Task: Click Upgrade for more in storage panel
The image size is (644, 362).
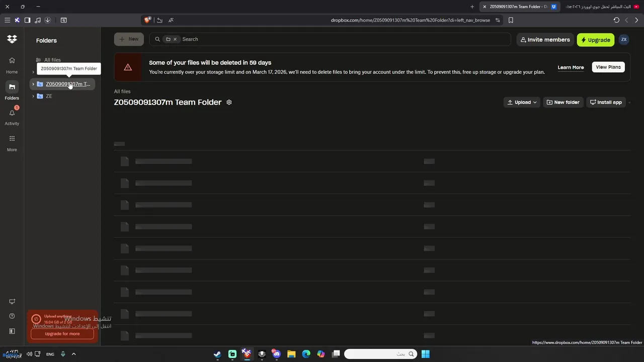Action: click(62, 334)
